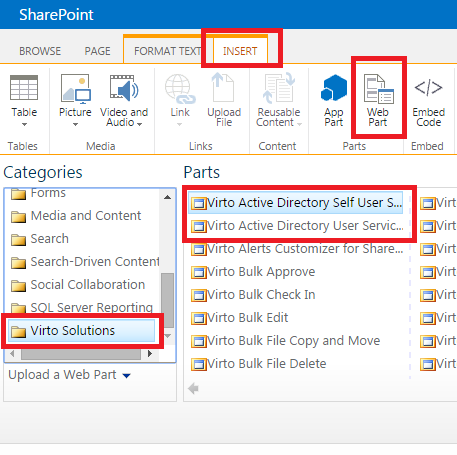This screenshot has height=455, width=457.
Task: Click the previous parts page arrow
Action: point(193,388)
